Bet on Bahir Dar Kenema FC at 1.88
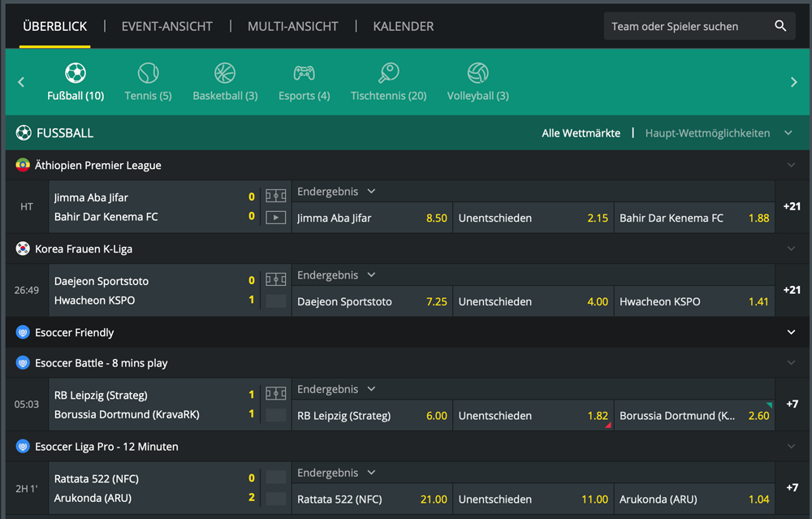The image size is (812, 519). tap(694, 218)
